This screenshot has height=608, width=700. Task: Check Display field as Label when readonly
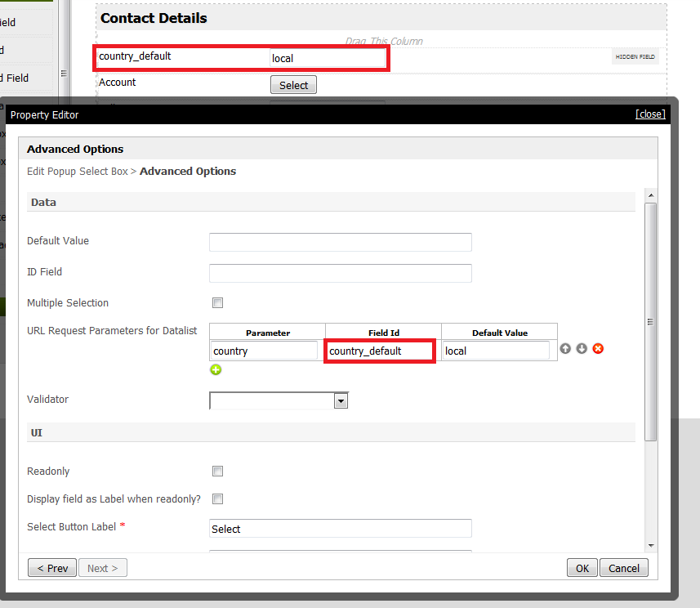pyautogui.click(x=217, y=499)
